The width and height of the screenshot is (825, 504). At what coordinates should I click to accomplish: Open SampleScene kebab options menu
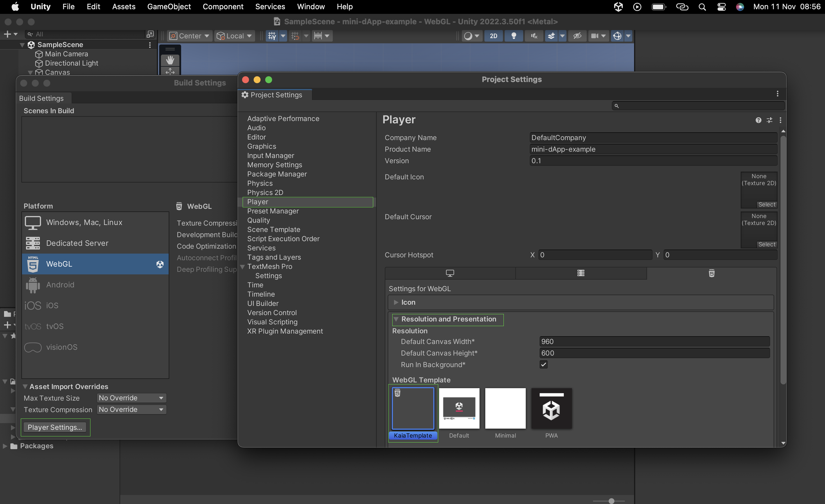[x=150, y=45]
